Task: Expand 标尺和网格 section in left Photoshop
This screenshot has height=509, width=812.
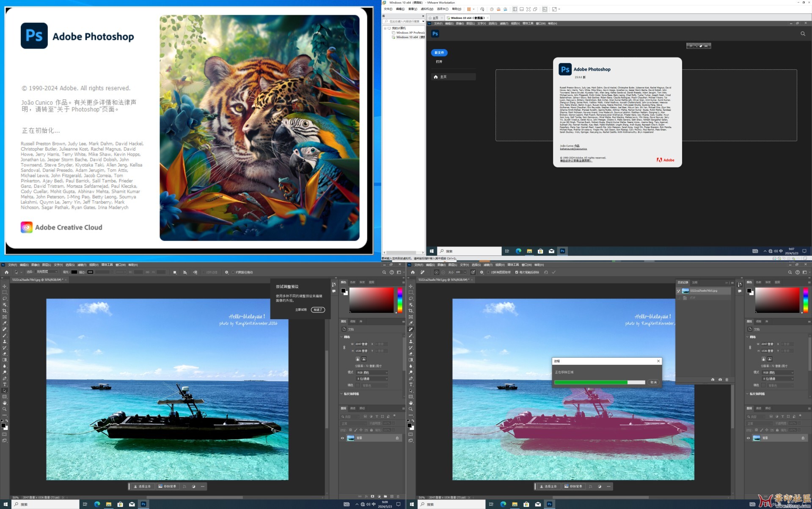Action: point(342,394)
